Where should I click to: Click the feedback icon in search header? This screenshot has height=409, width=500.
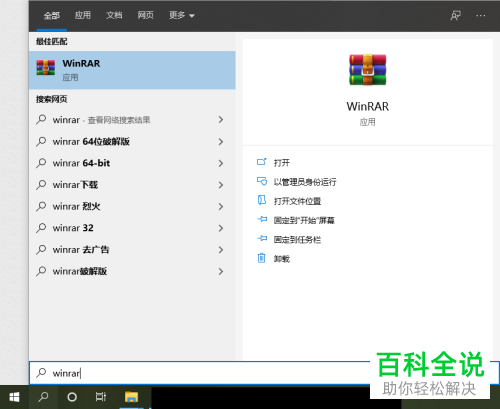(455, 15)
